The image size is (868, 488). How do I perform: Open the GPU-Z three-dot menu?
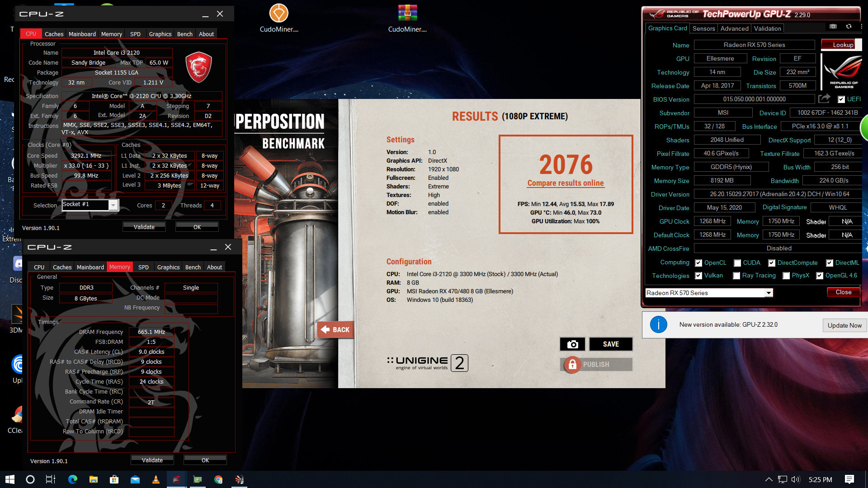click(861, 27)
